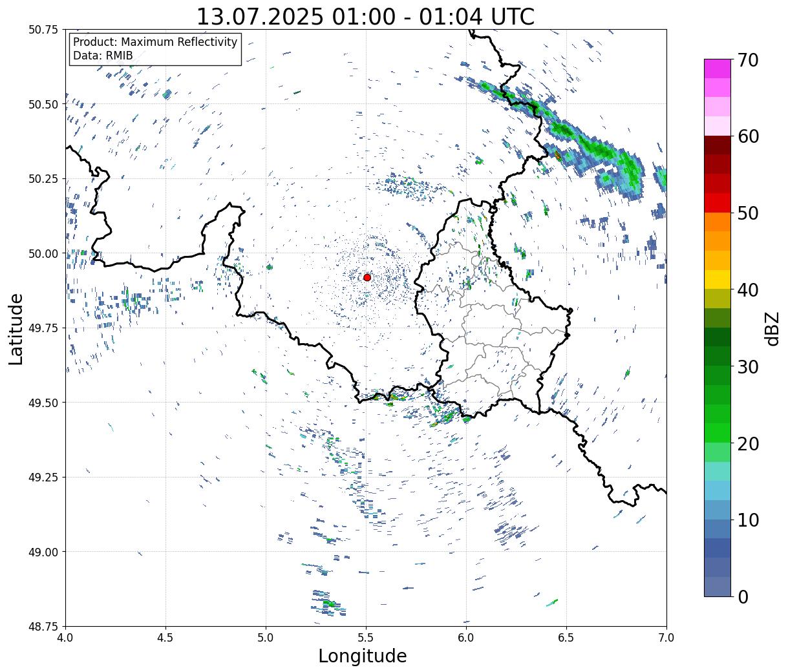Click the colorbar tick label 50

pos(748,213)
